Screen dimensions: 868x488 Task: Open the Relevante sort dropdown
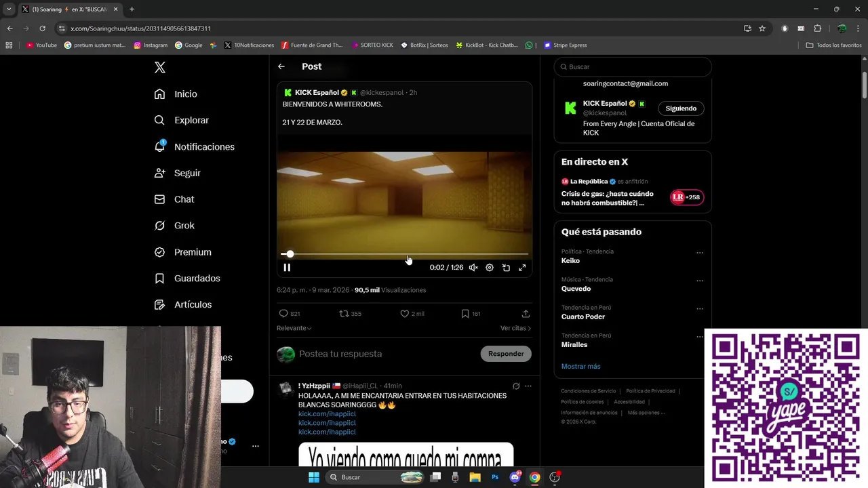pyautogui.click(x=294, y=328)
